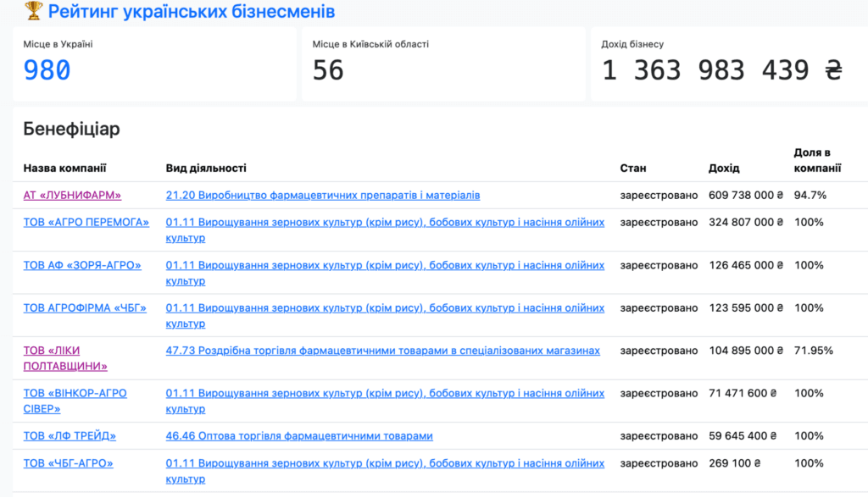Click the trophy icon beside the rating title
The width and height of the screenshot is (868, 498).
tap(34, 11)
